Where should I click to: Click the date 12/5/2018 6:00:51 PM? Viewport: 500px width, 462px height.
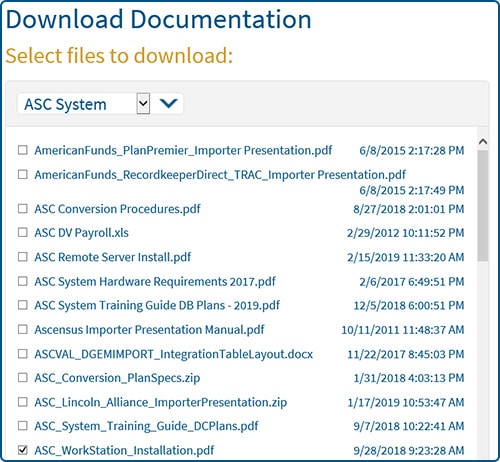[409, 305]
